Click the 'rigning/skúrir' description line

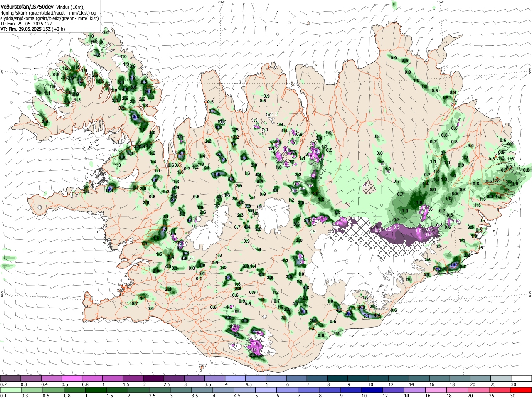coord(48,13)
